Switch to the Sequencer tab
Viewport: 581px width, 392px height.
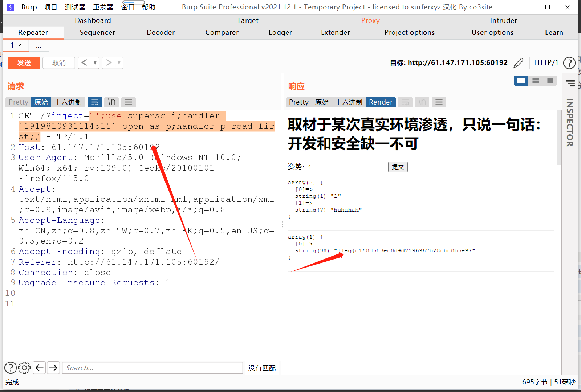pos(97,33)
